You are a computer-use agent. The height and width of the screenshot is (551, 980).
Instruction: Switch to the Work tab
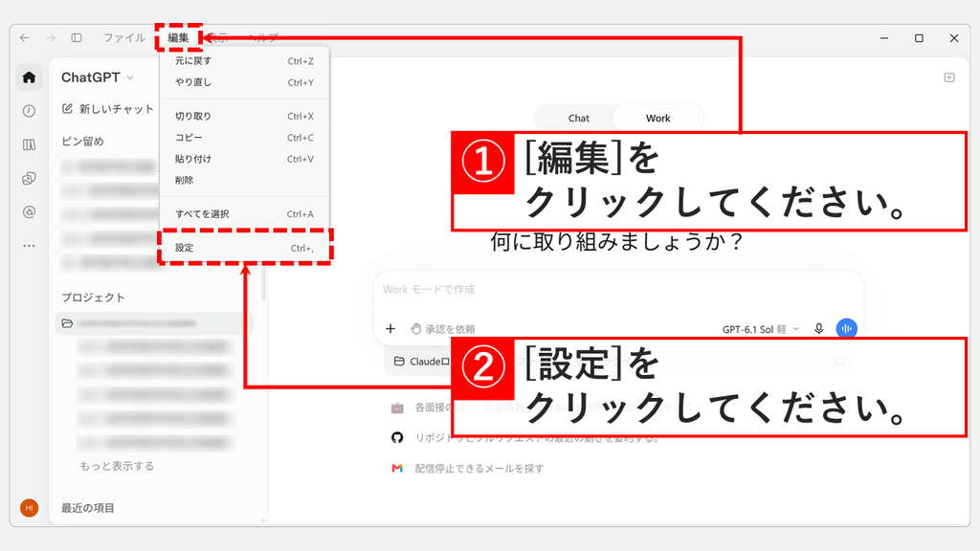[x=657, y=118]
